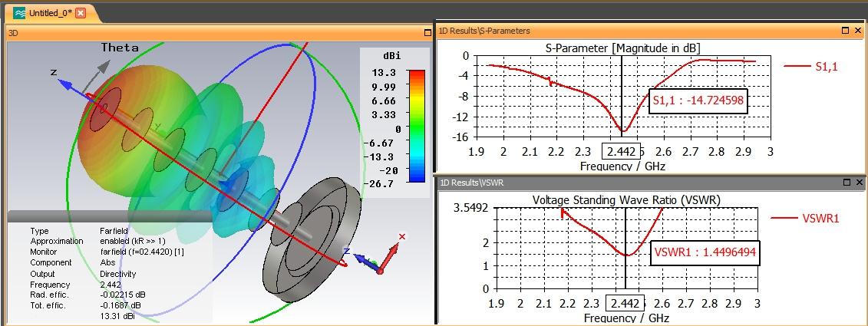Click the farfield (f=02.4420) [1] monitor text
Viewport: 868px width, 326px height.
click(x=142, y=252)
